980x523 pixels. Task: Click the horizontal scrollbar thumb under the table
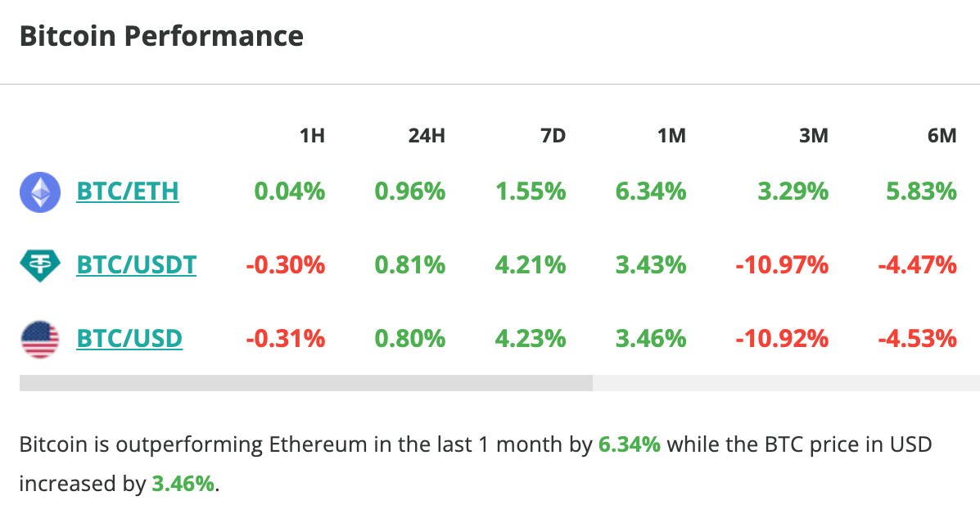[x=305, y=383]
